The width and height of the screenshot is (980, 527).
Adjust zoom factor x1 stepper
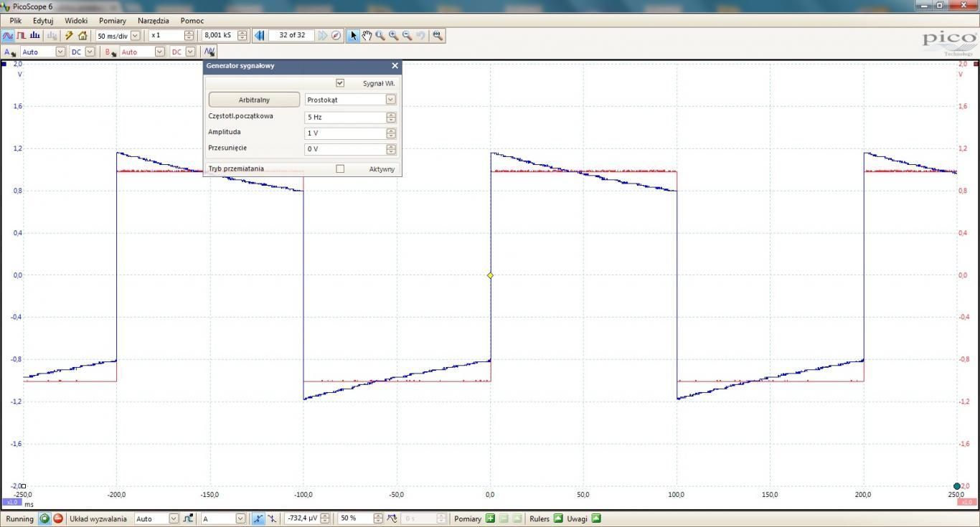click(189, 35)
